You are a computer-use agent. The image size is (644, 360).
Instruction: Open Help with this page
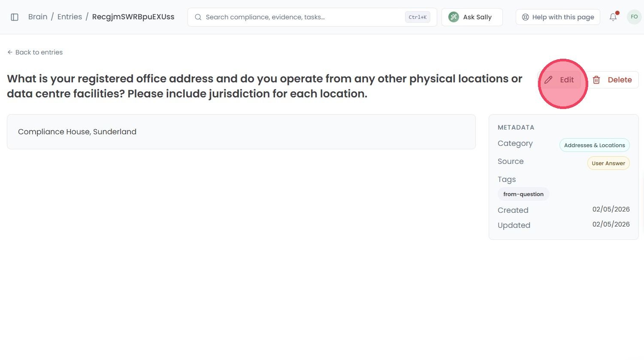558,17
